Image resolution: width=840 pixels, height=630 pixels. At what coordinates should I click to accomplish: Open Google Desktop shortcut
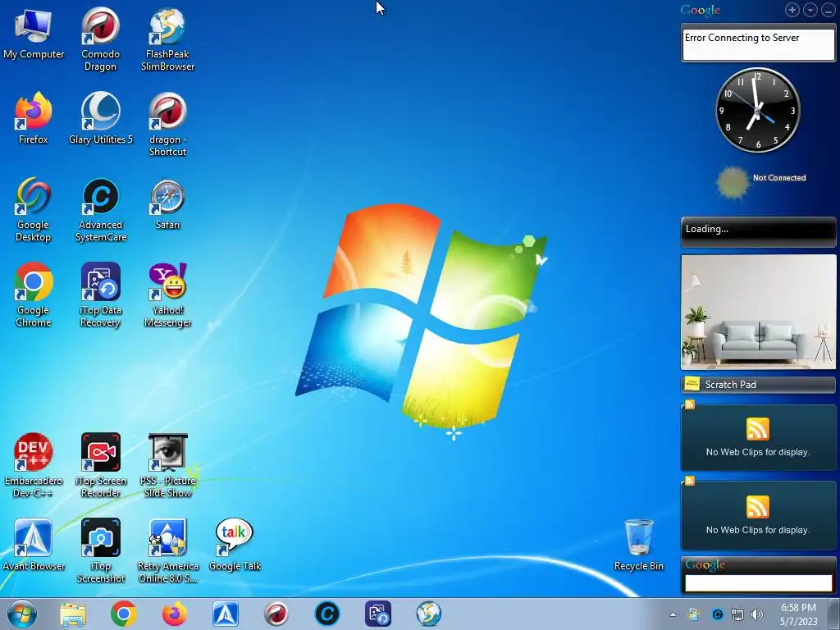coord(33,209)
